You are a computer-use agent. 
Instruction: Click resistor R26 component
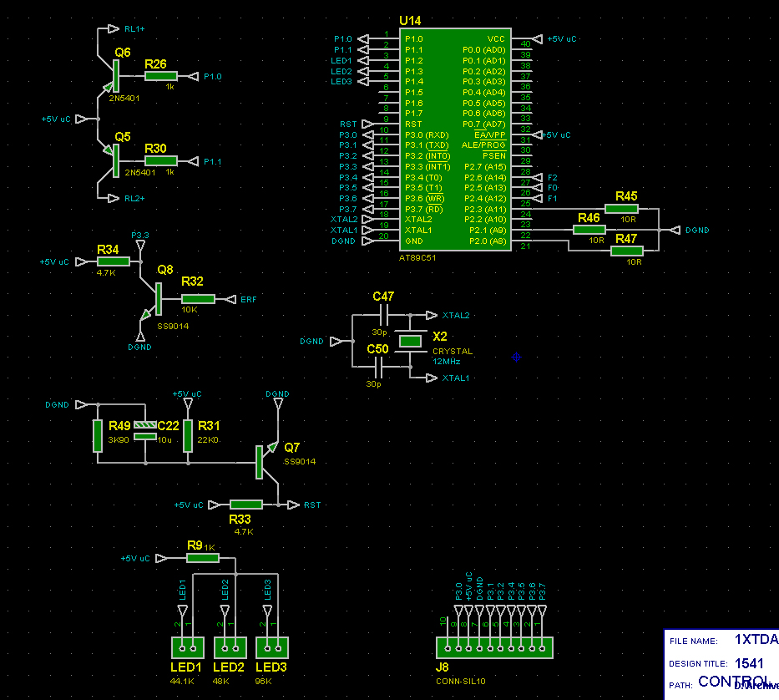161,76
